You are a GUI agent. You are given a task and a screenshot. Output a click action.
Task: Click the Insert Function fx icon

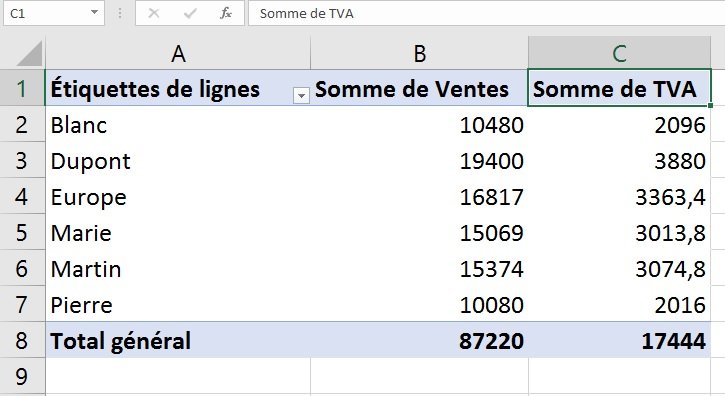click(x=225, y=13)
